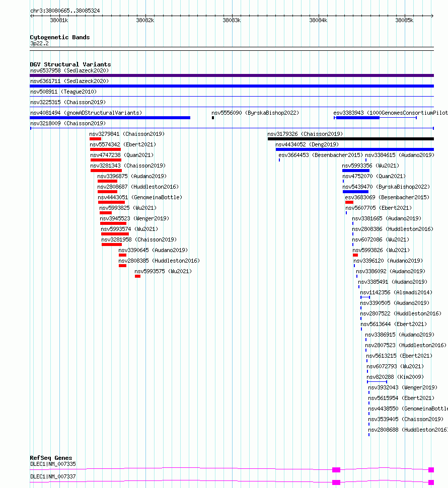Click nsv2808688 (Huddleston2016) label

click(408, 431)
